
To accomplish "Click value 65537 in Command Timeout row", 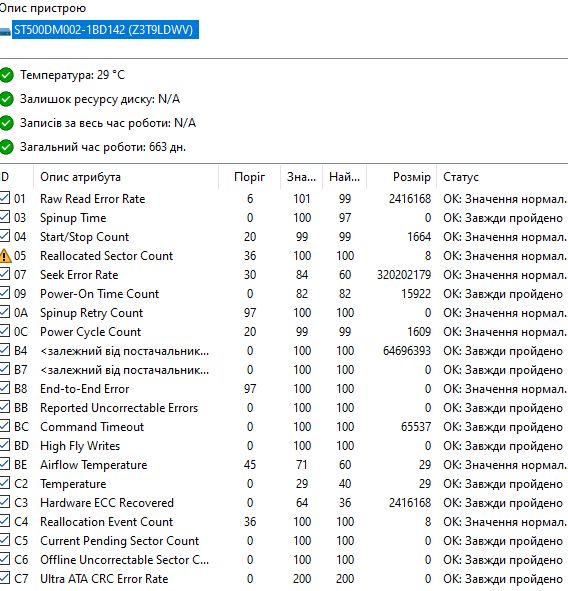I will (x=416, y=427).
